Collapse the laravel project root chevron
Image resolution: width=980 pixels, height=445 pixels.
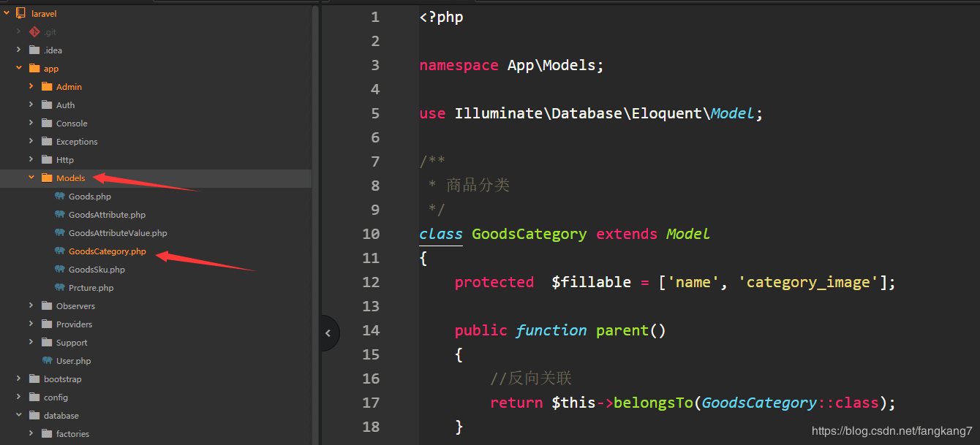point(7,13)
